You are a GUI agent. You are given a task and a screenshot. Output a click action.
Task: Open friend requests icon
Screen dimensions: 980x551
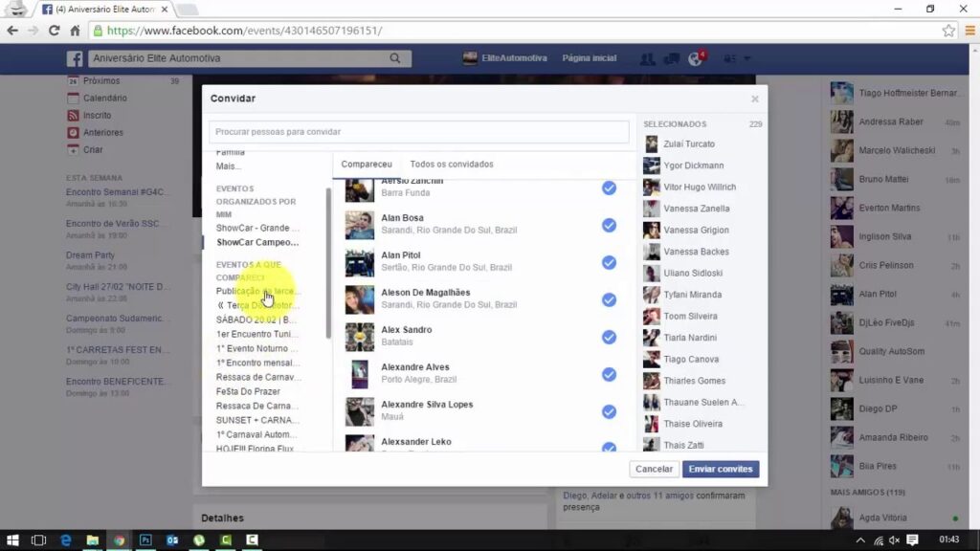[647, 58]
